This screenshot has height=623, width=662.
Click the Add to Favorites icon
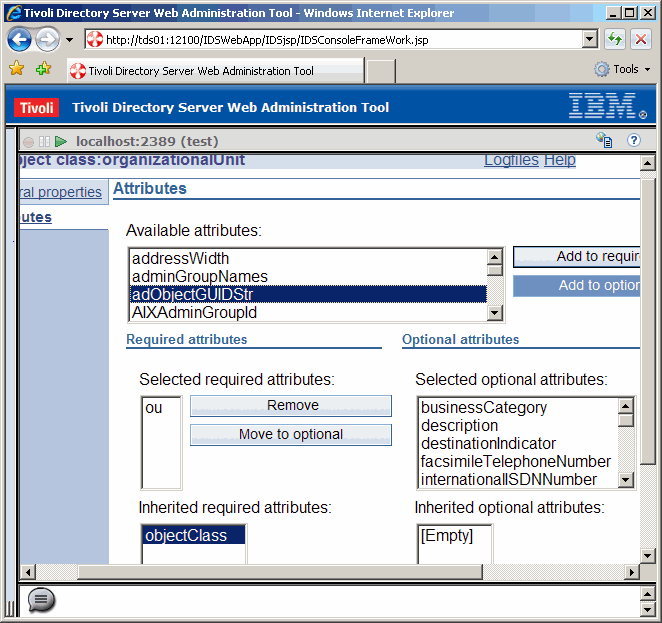43,69
